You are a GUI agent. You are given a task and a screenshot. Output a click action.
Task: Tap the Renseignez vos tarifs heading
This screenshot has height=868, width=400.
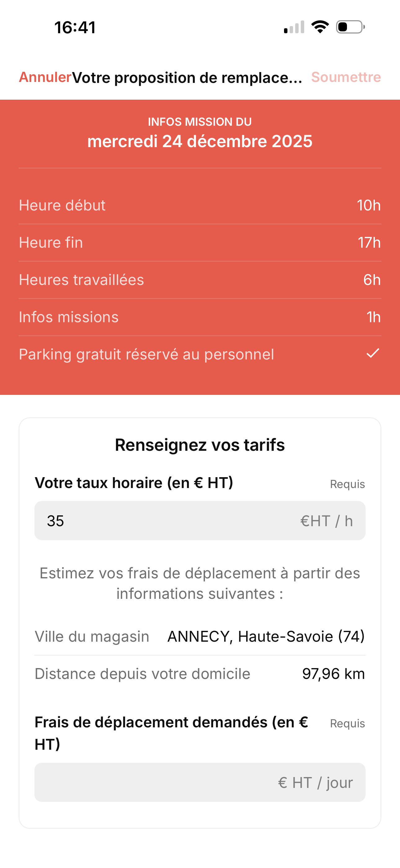(x=200, y=445)
